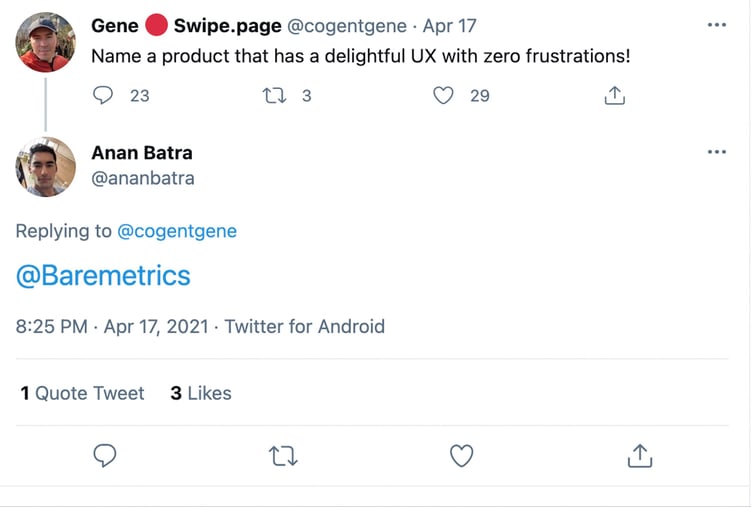The width and height of the screenshot is (751, 507).
Task: Reply to Anan Batra's tweet
Action: coord(105,456)
